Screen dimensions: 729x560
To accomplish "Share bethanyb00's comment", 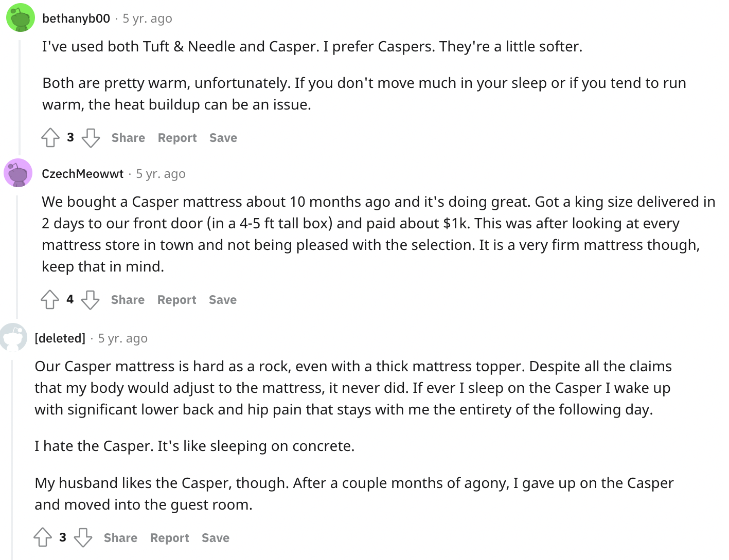I will 128,138.
